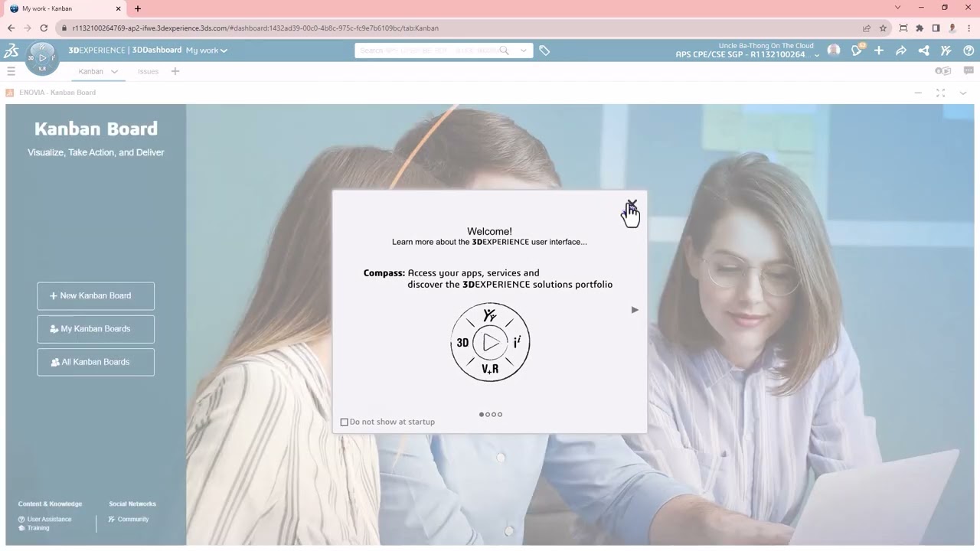Open the Compass in the top bar
Viewport: 980px width, 551px height.
42,58
